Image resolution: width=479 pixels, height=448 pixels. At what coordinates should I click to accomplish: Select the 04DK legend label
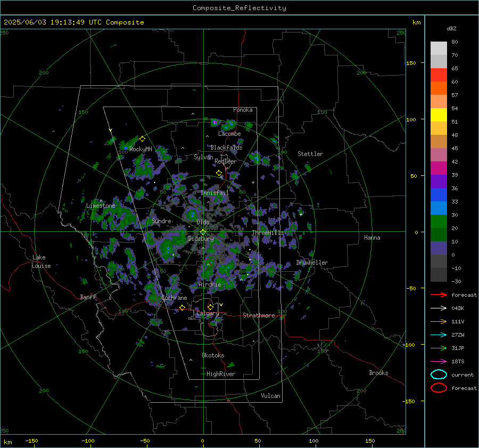coord(458,308)
